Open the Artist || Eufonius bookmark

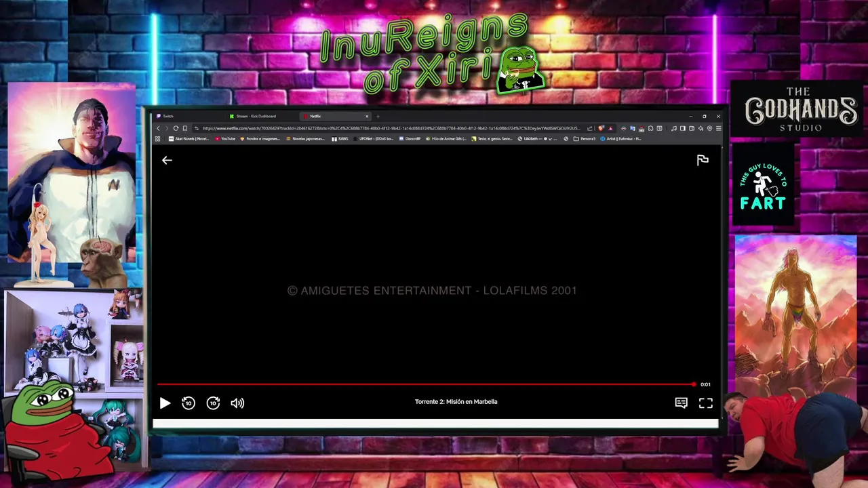coord(620,139)
